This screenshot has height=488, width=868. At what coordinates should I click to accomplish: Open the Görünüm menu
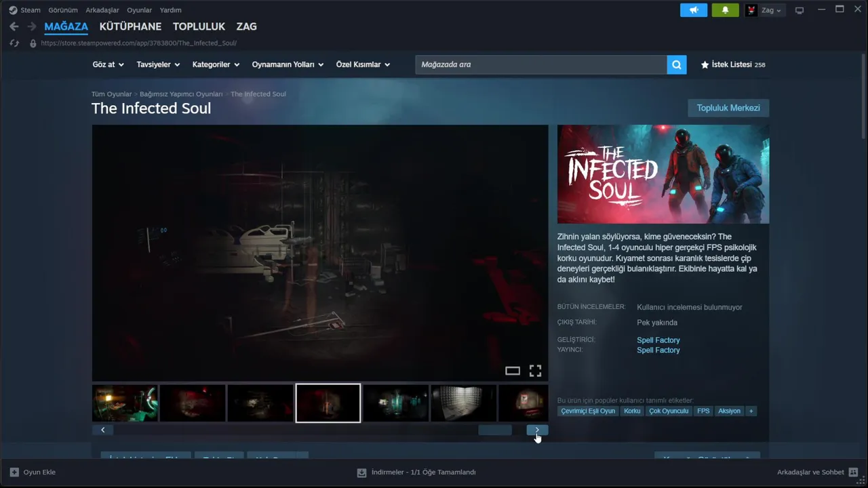[x=63, y=10]
